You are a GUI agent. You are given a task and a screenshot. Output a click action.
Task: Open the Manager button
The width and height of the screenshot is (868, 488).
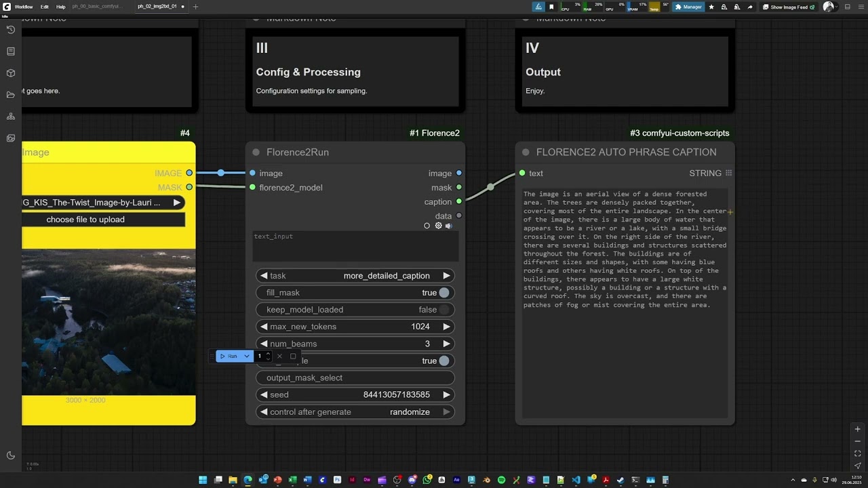point(688,7)
